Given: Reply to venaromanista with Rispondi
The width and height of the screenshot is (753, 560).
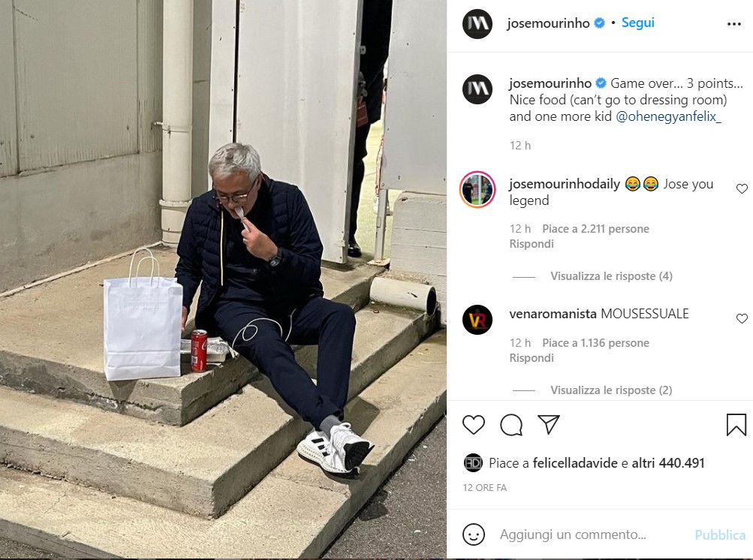Looking at the screenshot, I should click(x=532, y=358).
